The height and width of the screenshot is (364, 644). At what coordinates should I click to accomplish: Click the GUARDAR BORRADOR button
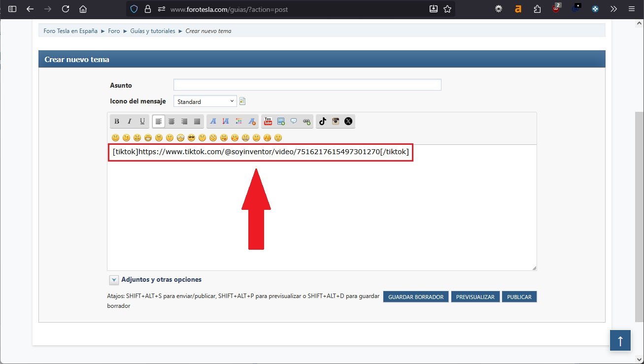(415, 297)
